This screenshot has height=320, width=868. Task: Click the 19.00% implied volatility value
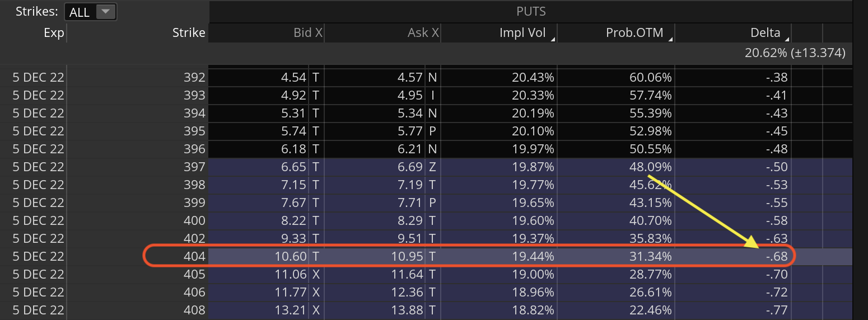pos(533,275)
